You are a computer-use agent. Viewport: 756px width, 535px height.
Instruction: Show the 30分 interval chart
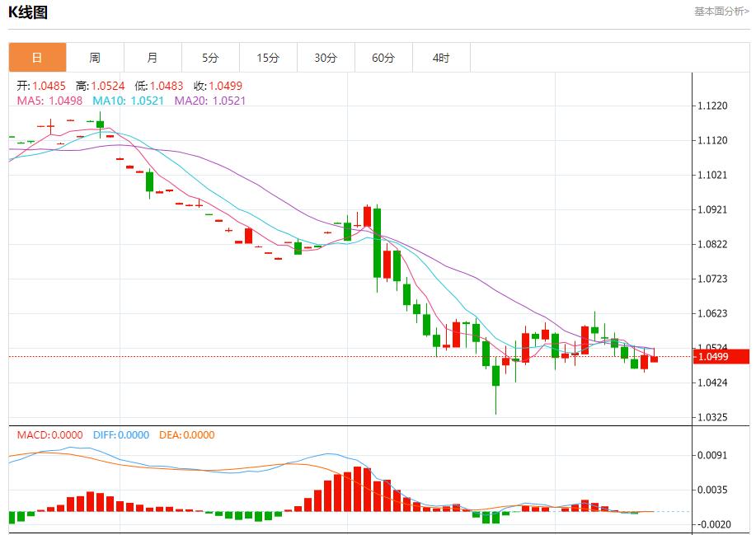pyautogui.click(x=326, y=58)
